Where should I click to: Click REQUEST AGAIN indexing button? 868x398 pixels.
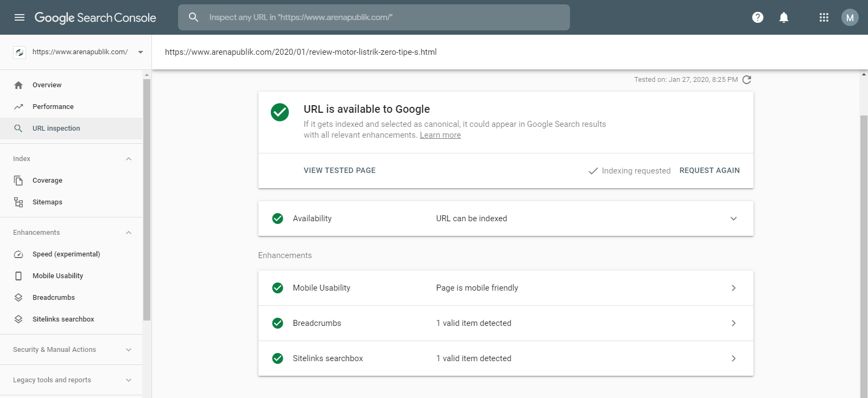tap(709, 170)
